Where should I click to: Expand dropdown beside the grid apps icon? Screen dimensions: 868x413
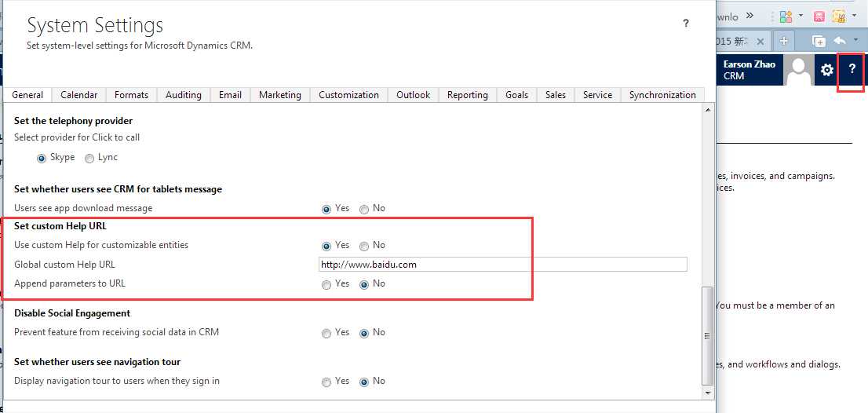801,16
